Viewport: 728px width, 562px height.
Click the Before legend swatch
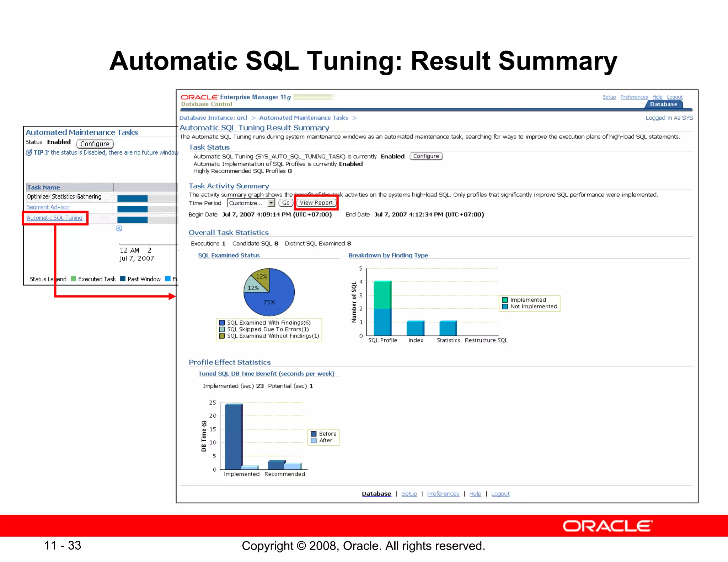tap(314, 434)
